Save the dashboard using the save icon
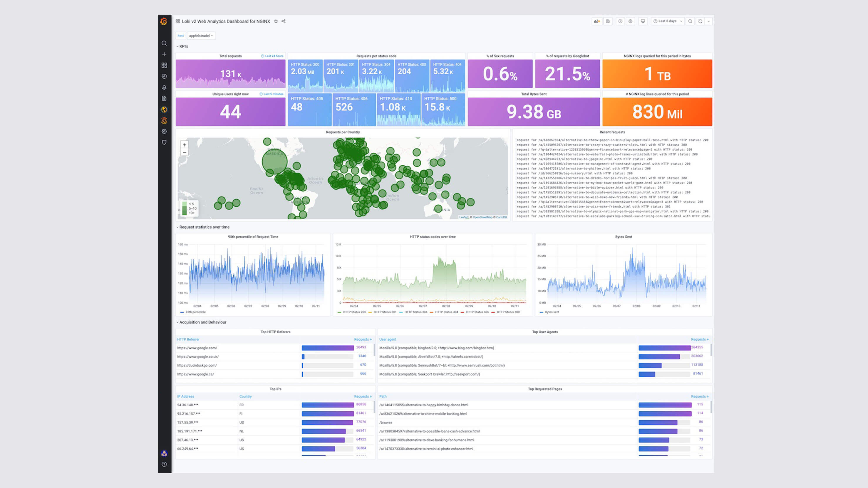Viewport: 868px width, 488px height. pos(609,21)
